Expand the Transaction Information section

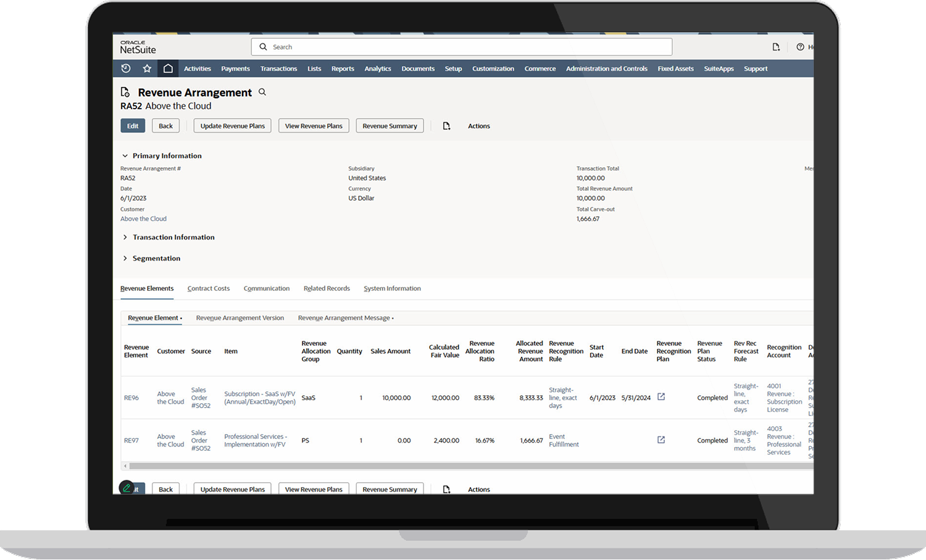point(125,237)
